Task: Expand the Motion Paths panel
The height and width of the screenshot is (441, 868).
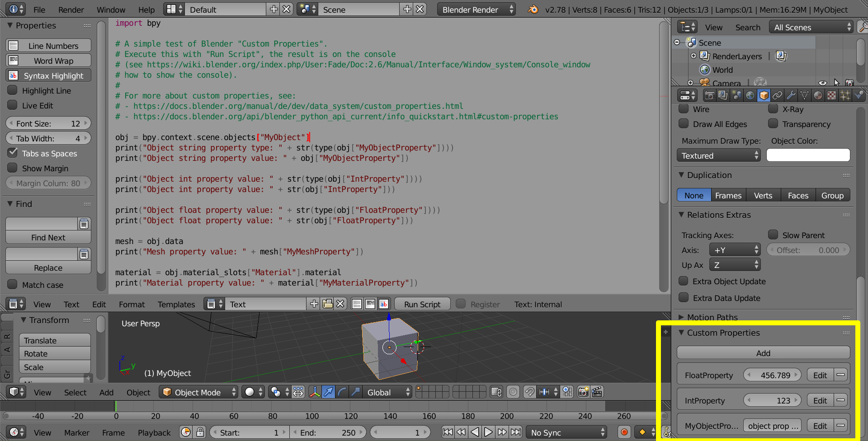Action: (712, 317)
